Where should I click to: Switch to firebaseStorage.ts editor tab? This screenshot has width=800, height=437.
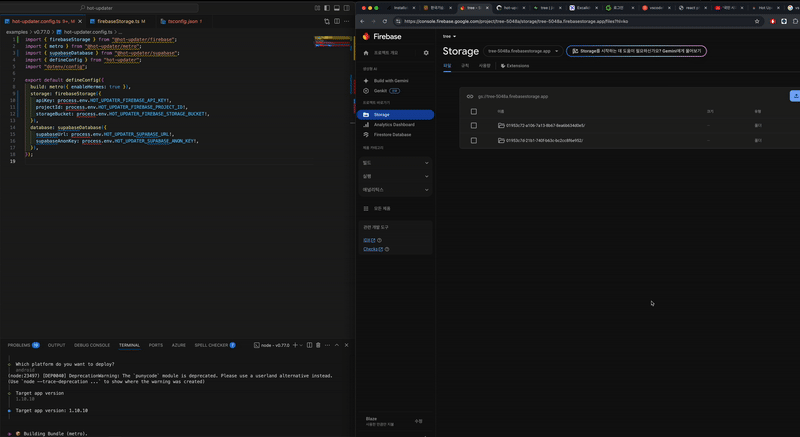pos(118,21)
